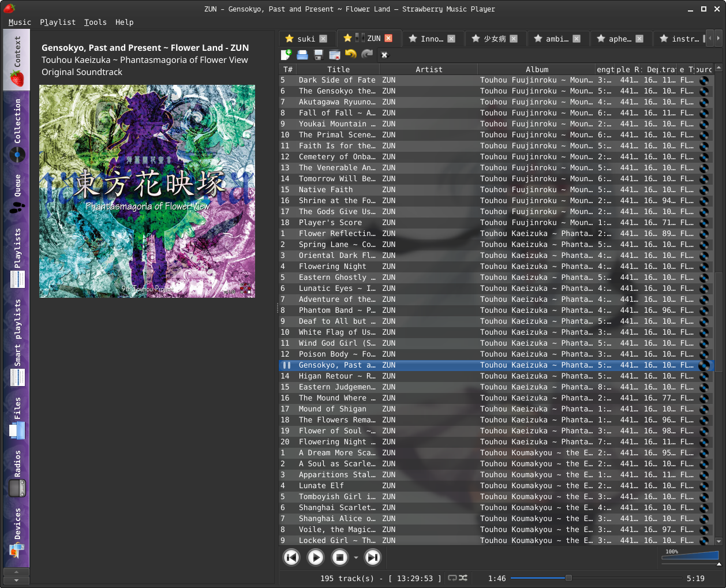Toggle favorite star on ambi… tab
Viewport: 726px width, 588px height.
(538, 39)
